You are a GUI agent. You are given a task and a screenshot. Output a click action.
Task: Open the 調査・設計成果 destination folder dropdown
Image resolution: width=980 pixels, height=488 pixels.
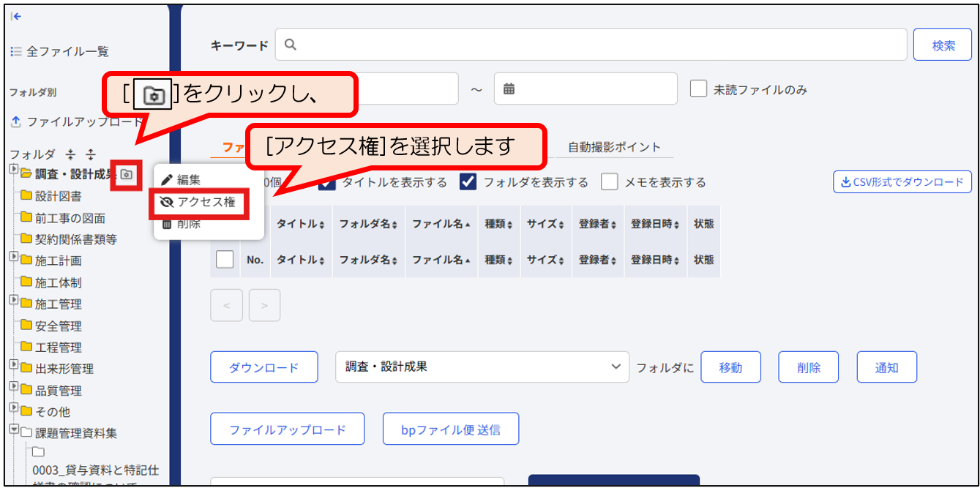(x=482, y=367)
